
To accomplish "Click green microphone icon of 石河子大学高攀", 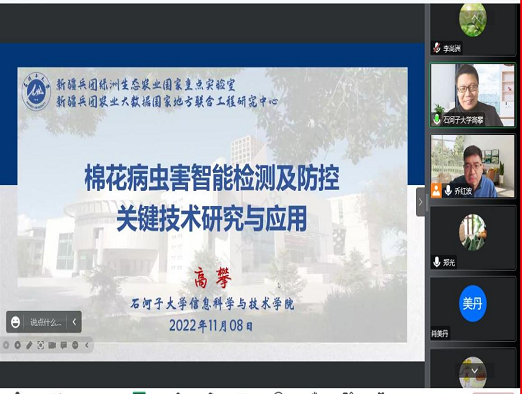I will (436, 119).
